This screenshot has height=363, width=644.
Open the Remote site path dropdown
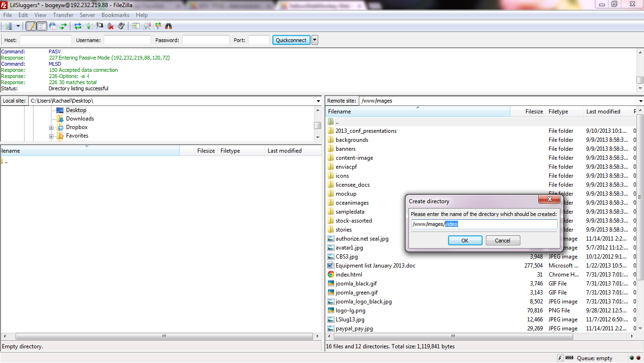point(641,101)
